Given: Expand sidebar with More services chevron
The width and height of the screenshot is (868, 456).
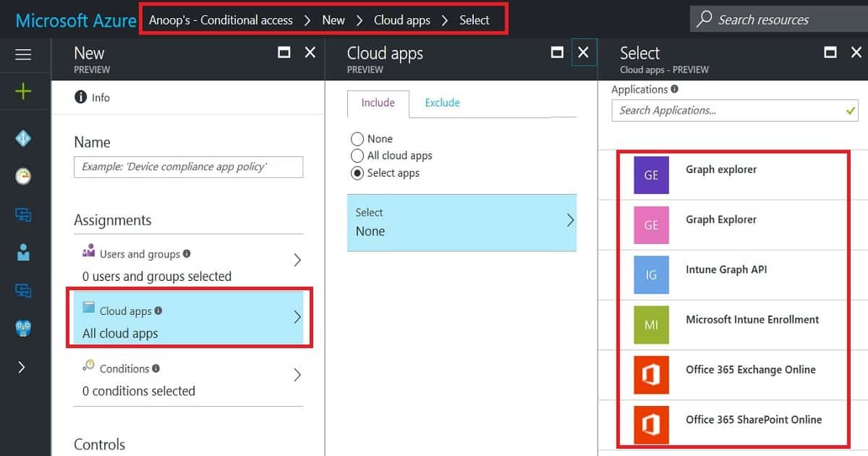Looking at the screenshot, I should (x=22, y=367).
